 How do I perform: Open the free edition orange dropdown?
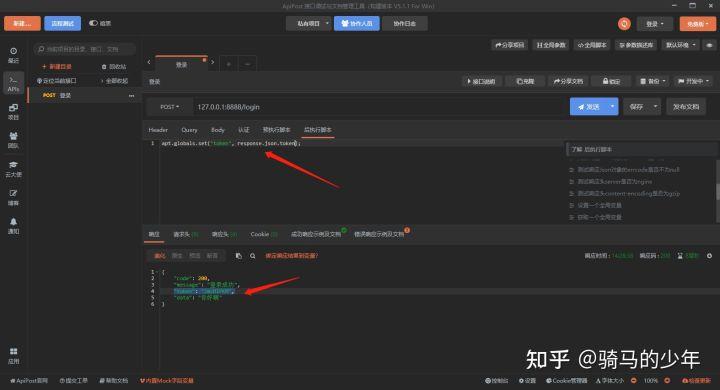pos(698,24)
